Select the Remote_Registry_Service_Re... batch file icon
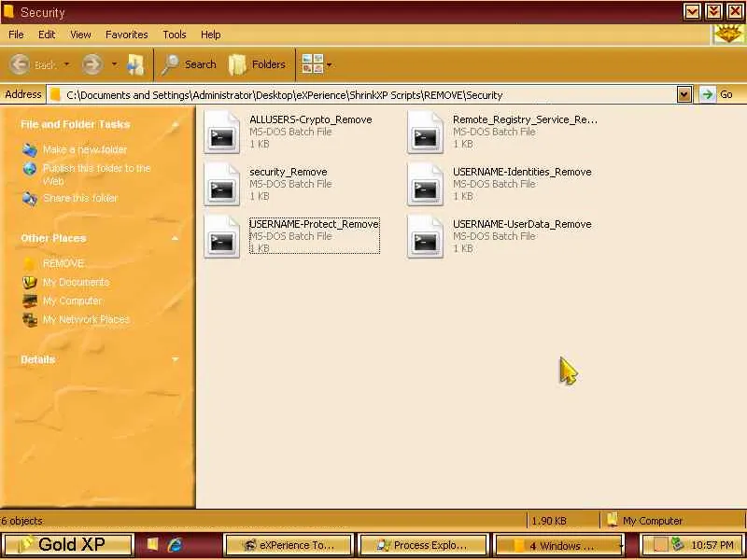Screen dimensions: 747x560 (425, 133)
